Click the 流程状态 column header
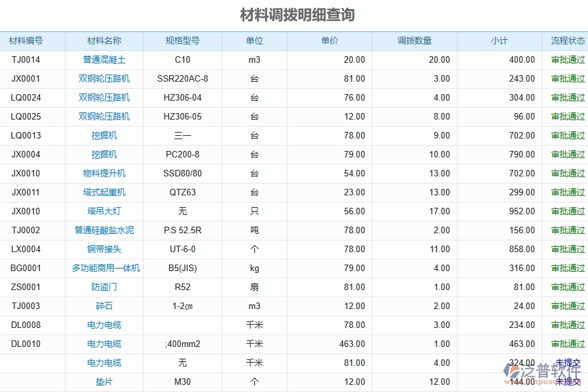The width and height of the screenshot is (588, 392). [x=566, y=41]
